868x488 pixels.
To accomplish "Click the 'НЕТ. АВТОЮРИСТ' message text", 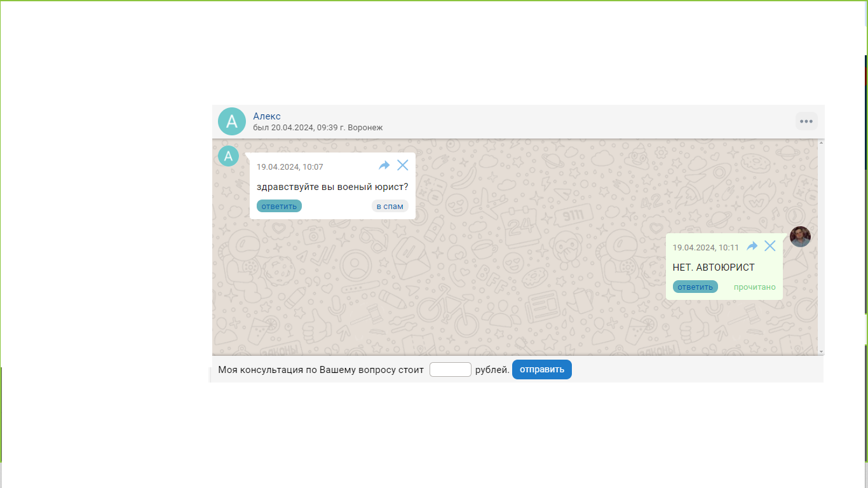I will [x=714, y=268].
